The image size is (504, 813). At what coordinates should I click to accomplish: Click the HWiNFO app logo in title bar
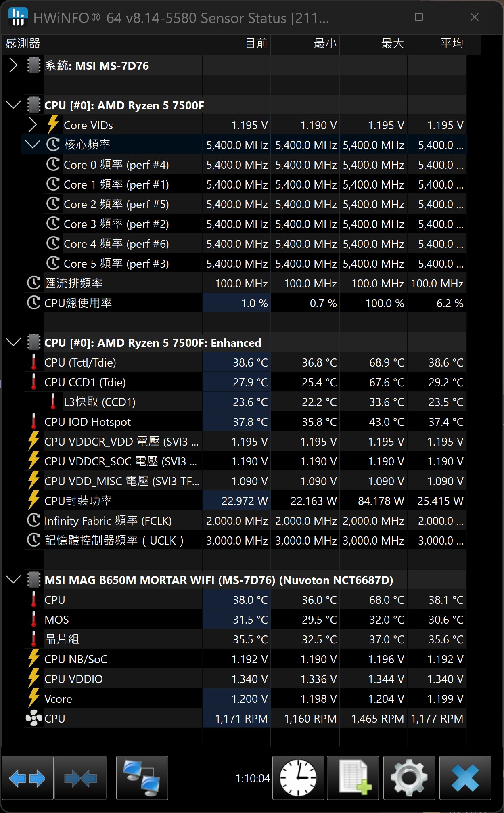coord(18,17)
